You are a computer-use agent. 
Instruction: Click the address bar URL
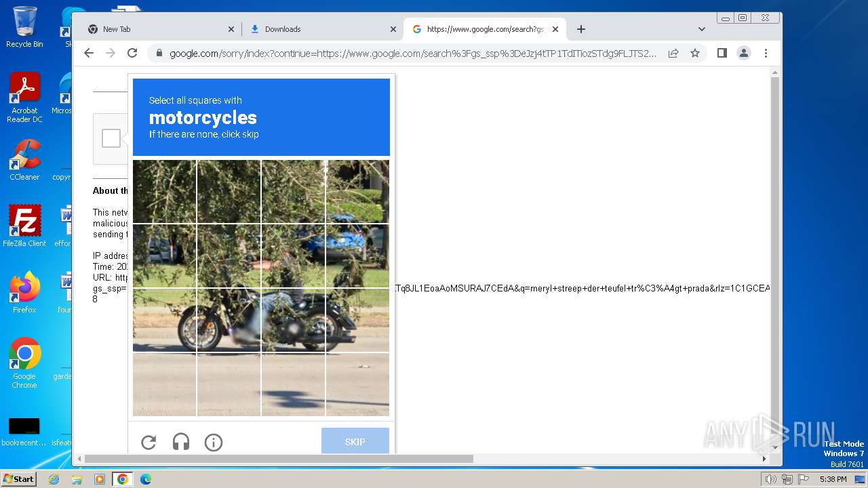tap(412, 53)
